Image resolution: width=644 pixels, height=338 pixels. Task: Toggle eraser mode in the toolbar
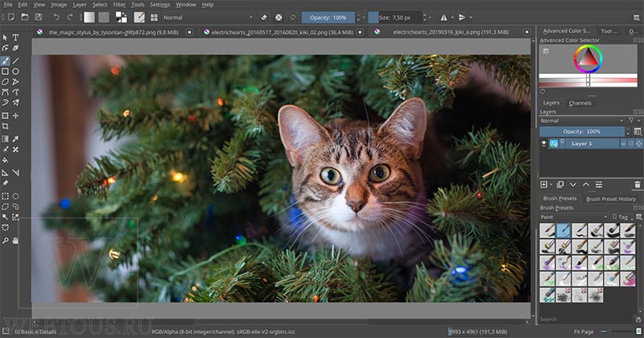(264, 18)
